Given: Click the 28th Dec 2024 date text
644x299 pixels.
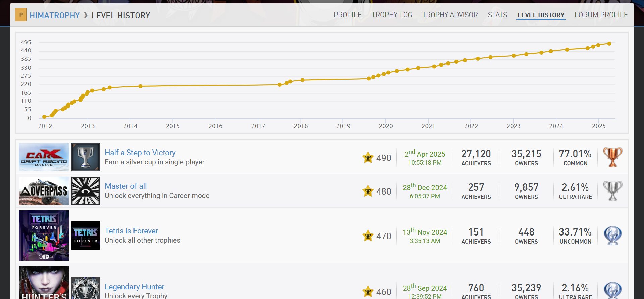Looking at the screenshot, I should pos(425,187).
